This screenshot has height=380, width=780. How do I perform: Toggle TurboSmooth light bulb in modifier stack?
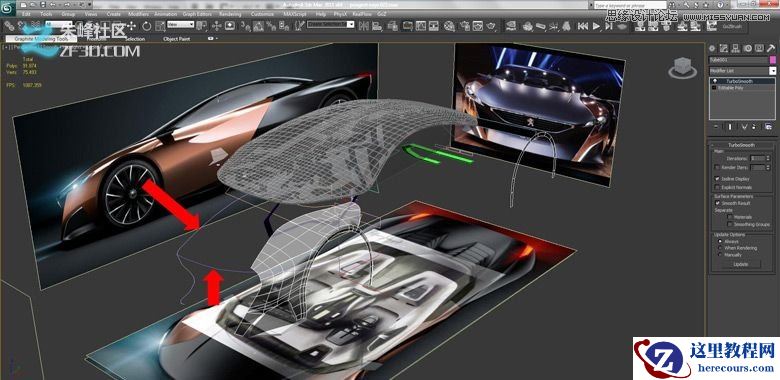point(715,81)
